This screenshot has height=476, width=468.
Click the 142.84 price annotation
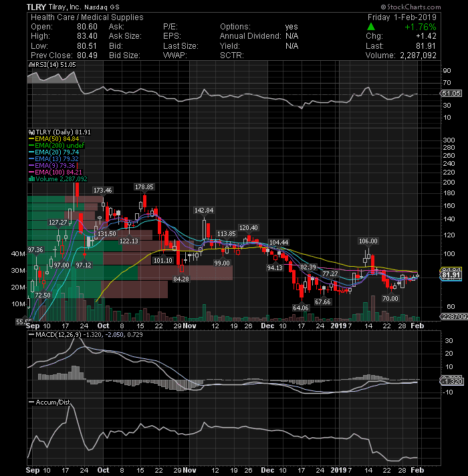tap(204, 211)
